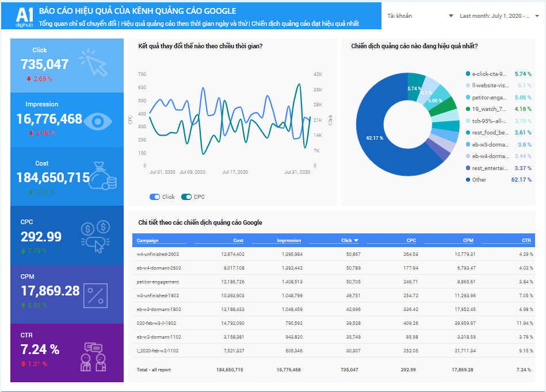Open the Tài khoản account dropdown

pyautogui.click(x=419, y=16)
